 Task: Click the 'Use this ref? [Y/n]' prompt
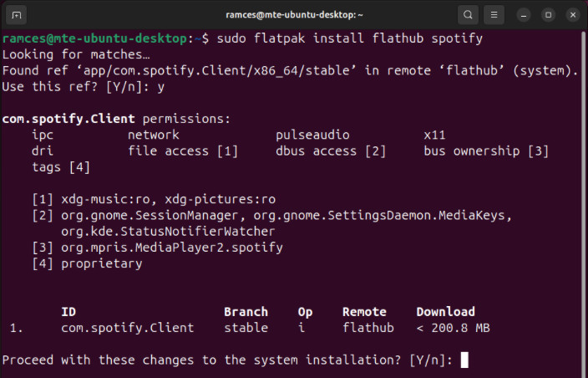[76, 87]
